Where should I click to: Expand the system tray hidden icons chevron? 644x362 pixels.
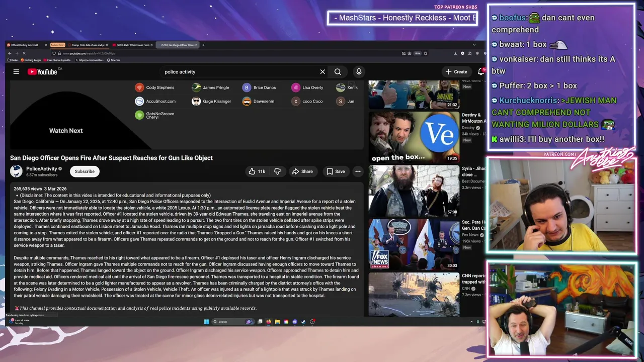(471, 322)
